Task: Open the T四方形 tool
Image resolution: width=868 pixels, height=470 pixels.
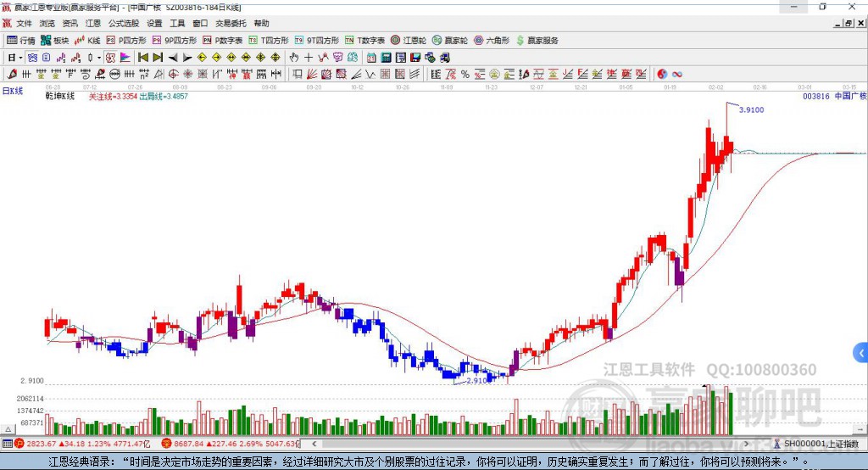Action: coord(269,41)
